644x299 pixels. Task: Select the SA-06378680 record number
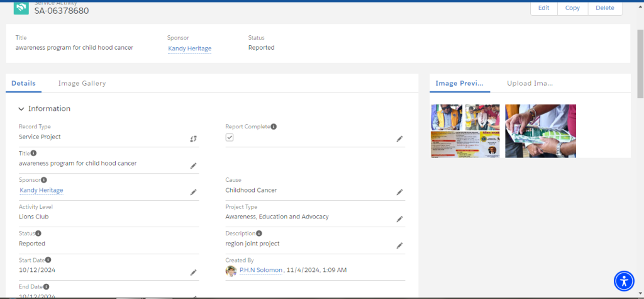click(x=62, y=11)
